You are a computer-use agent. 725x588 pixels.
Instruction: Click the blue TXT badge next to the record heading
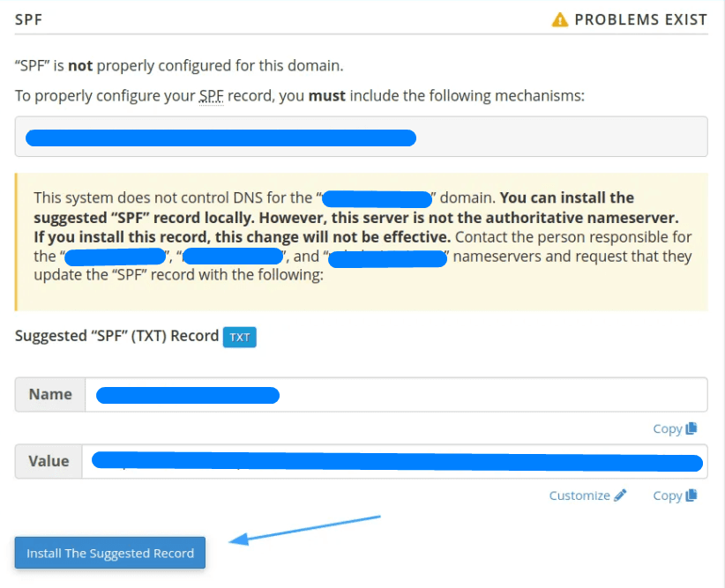point(239,337)
